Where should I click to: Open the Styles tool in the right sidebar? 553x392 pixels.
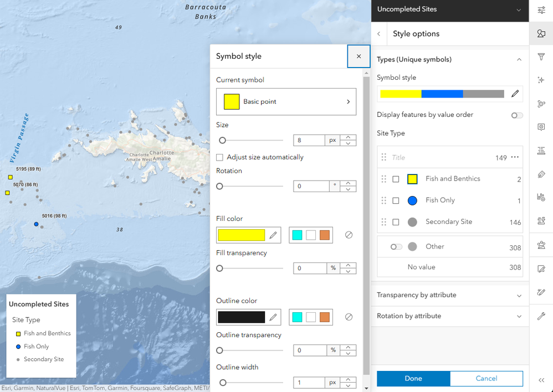pyautogui.click(x=541, y=33)
